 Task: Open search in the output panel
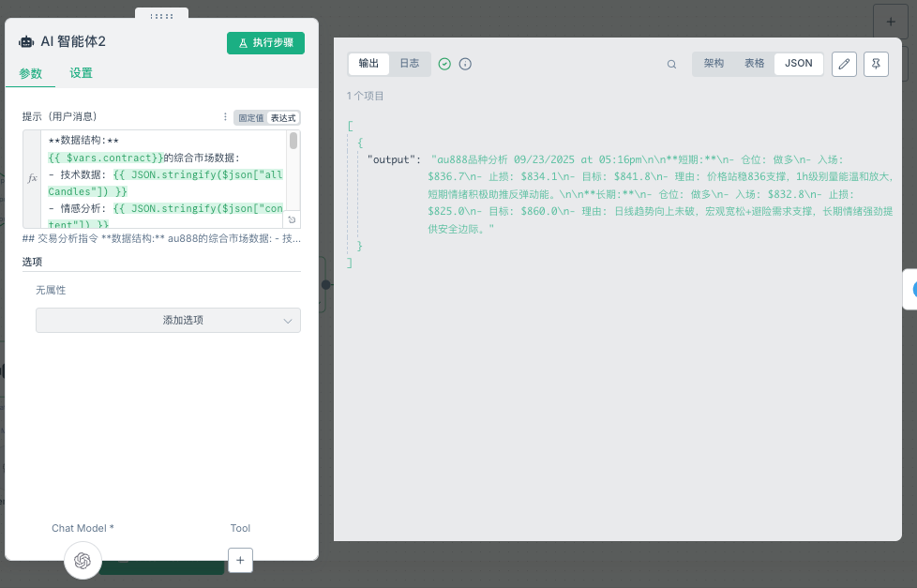coord(671,65)
